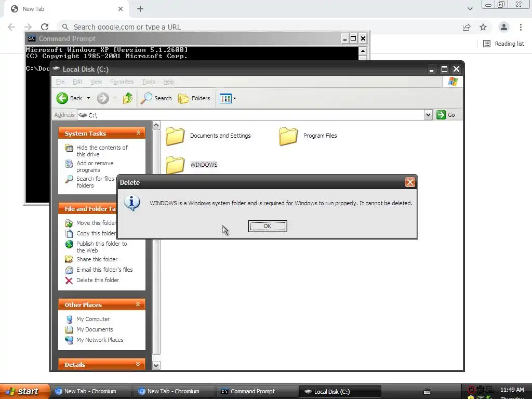Open the Help menu in Explorer
This screenshot has height=399, width=532.
(x=169, y=82)
